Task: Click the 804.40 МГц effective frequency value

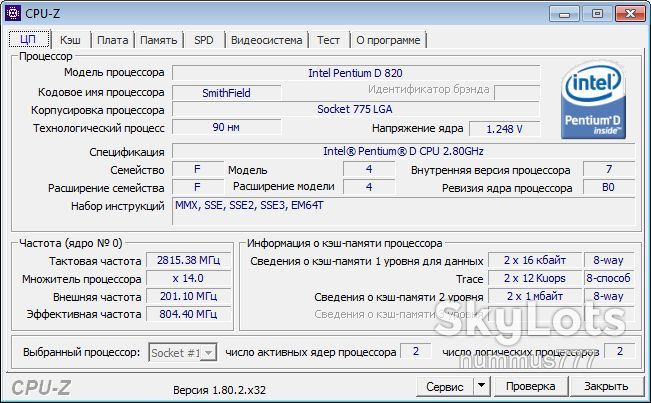Action: [188, 314]
